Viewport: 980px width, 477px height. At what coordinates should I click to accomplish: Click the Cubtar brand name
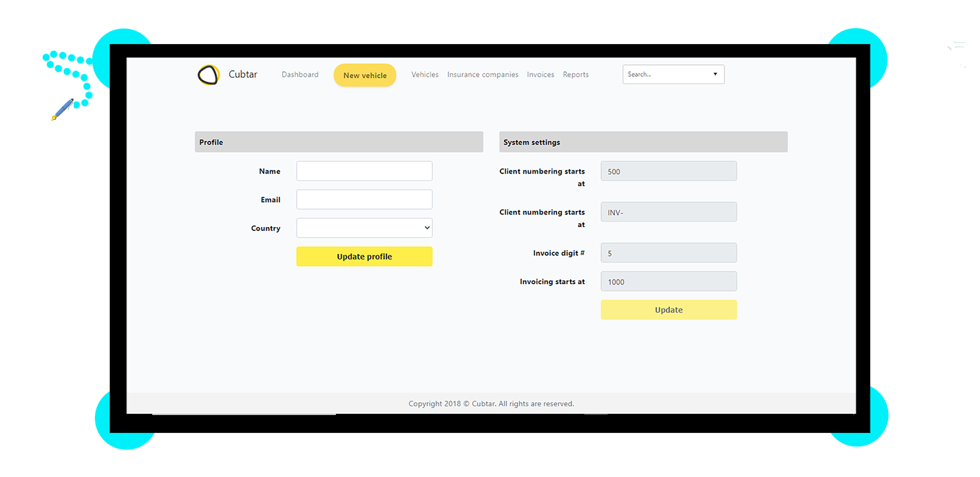tap(243, 74)
